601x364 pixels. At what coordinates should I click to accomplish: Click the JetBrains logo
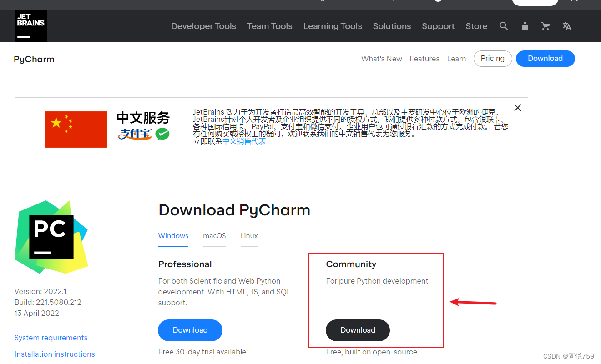coord(31,26)
